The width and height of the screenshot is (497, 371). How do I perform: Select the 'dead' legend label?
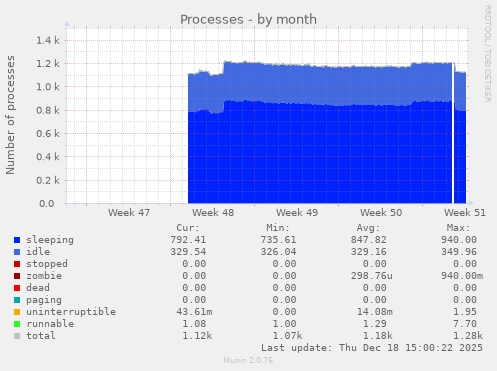pyautogui.click(x=38, y=288)
